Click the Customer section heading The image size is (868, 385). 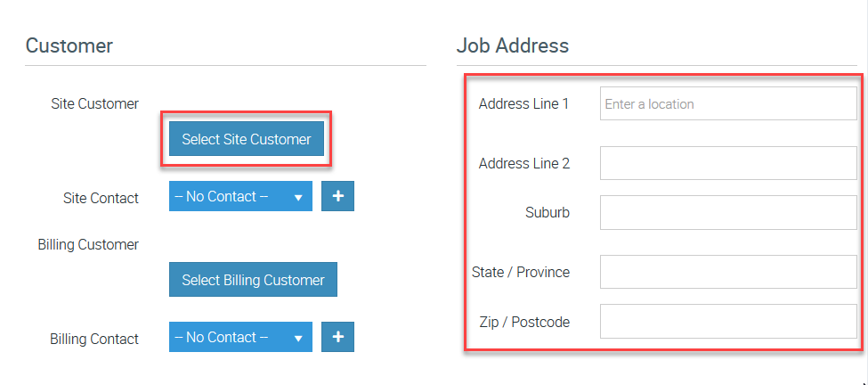pyautogui.click(x=69, y=45)
